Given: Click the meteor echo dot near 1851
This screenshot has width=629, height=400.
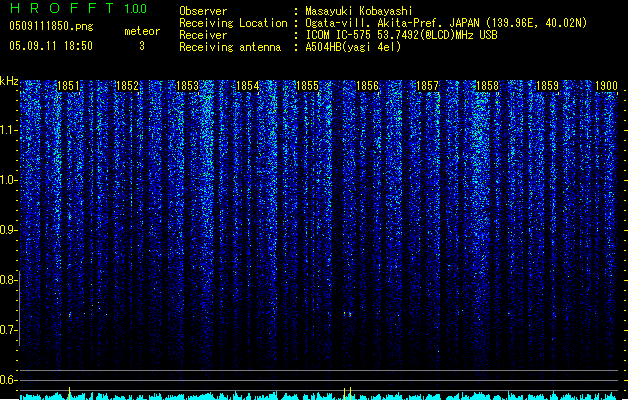Looking at the screenshot, I should click(70, 315).
